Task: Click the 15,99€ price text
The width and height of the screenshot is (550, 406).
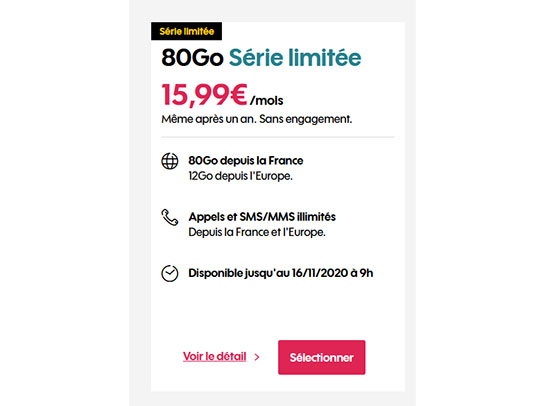Action: click(204, 94)
